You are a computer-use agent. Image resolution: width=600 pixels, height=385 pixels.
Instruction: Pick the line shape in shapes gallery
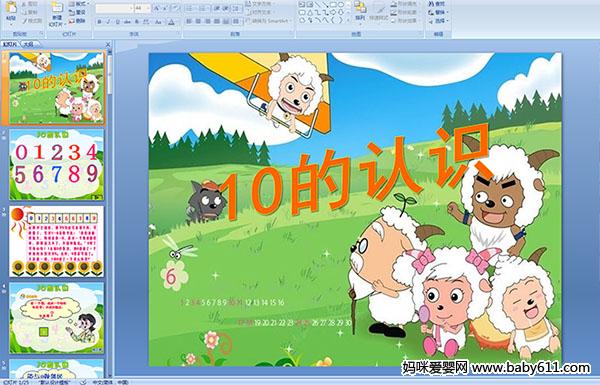(317, 4)
